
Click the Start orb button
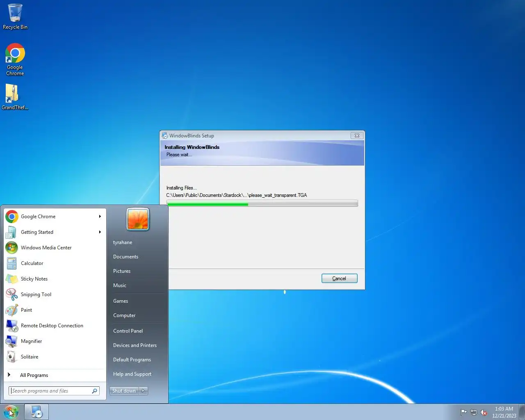[11, 412]
